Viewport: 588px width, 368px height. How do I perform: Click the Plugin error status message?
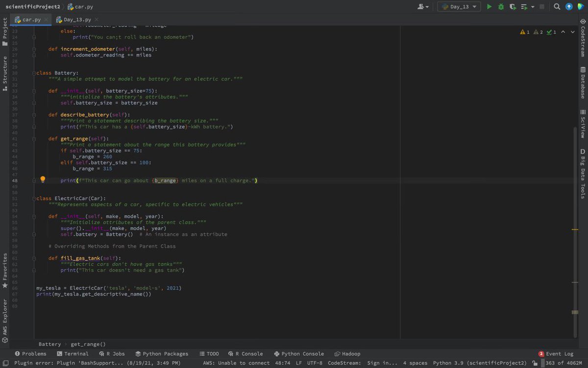[97, 363]
